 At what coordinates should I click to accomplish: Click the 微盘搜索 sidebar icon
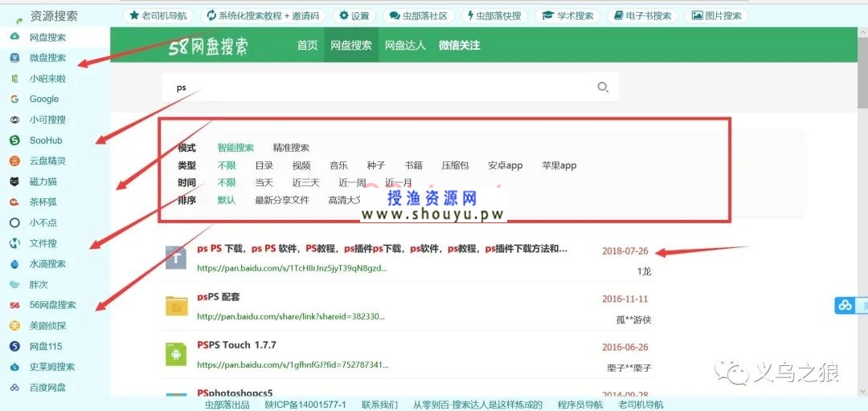tap(15, 58)
